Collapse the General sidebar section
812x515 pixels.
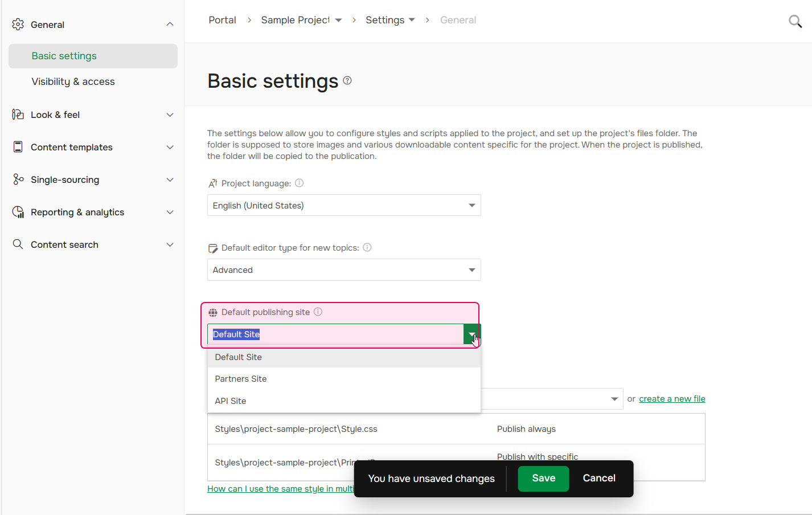point(170,24)
